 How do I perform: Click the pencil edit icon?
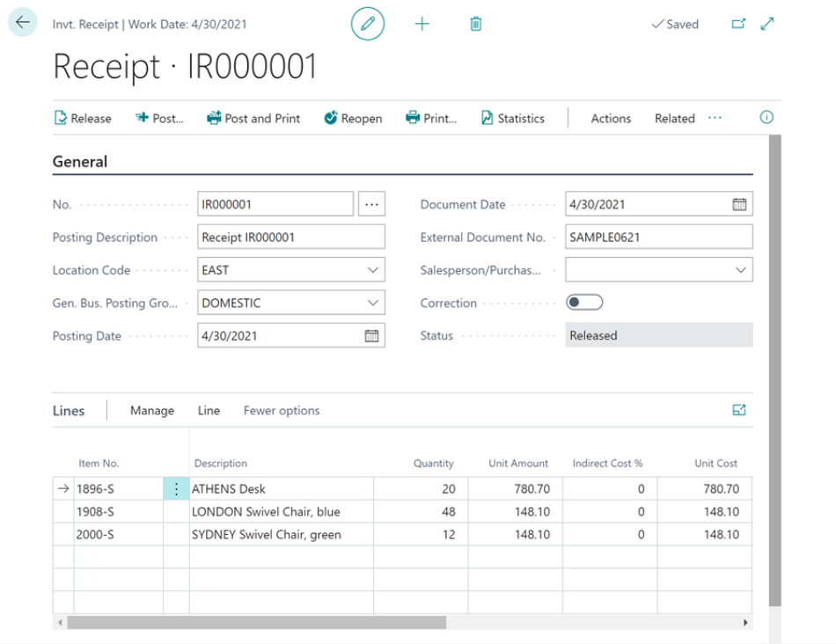(368, 24)
